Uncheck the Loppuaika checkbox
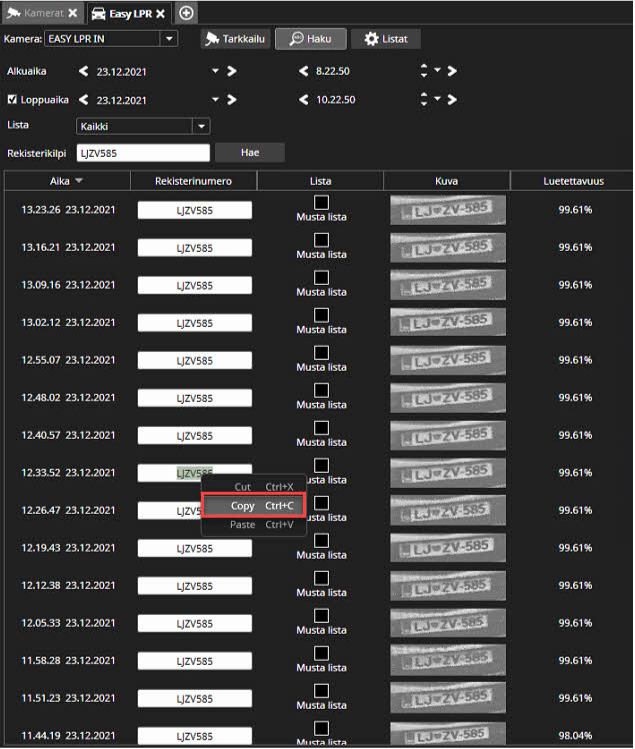This screenshot has height=749, width=635. click(12, 100)
